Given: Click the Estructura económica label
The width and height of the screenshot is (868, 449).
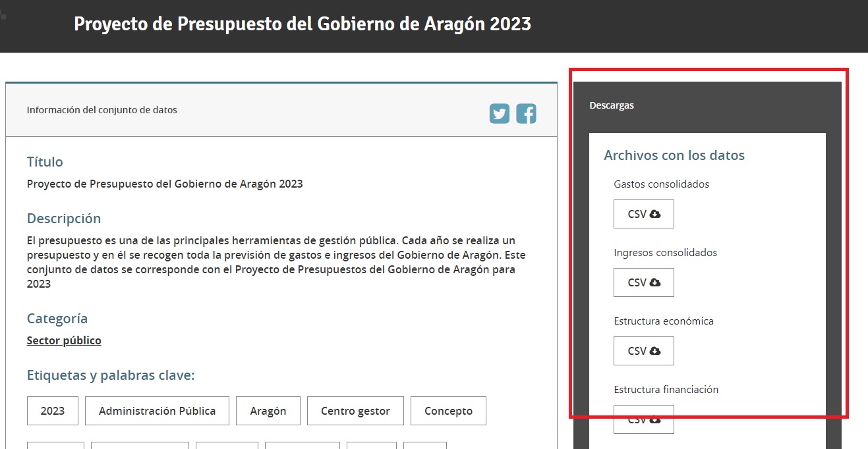Looking at the screenshot, I should [664, 321].
